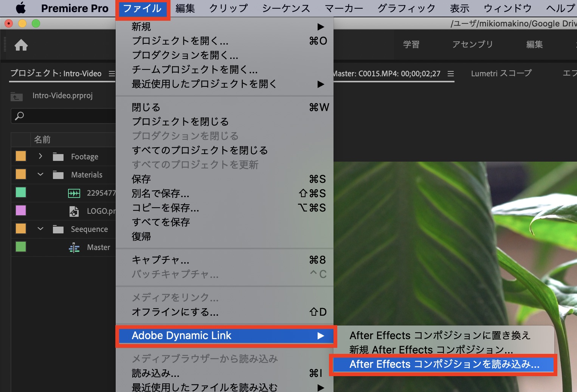Screen dimensions: 577x392
Task: Switch to the 学習 workspace
Action: (x=411, y=45)
